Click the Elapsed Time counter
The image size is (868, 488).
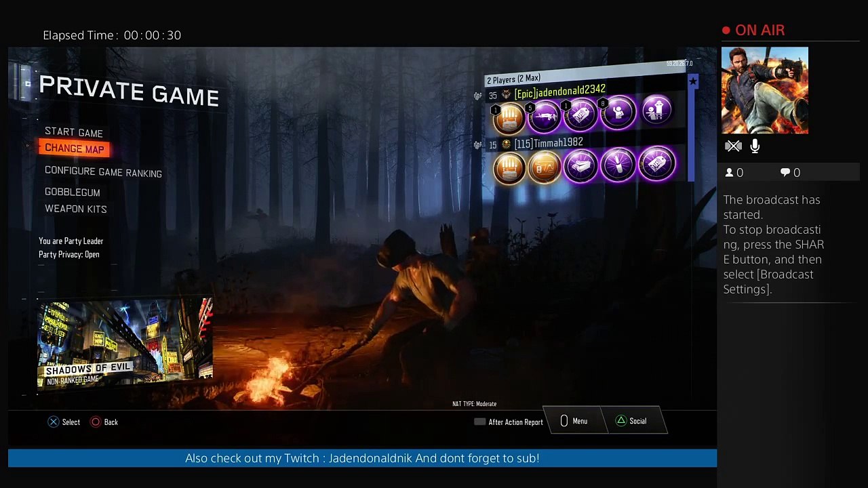(112, 35)
